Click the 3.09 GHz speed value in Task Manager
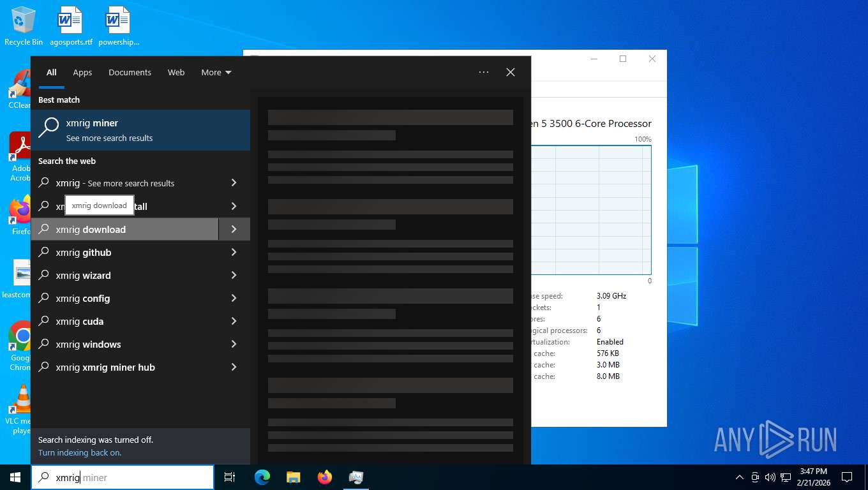868x490 pixels. (611, 296)
